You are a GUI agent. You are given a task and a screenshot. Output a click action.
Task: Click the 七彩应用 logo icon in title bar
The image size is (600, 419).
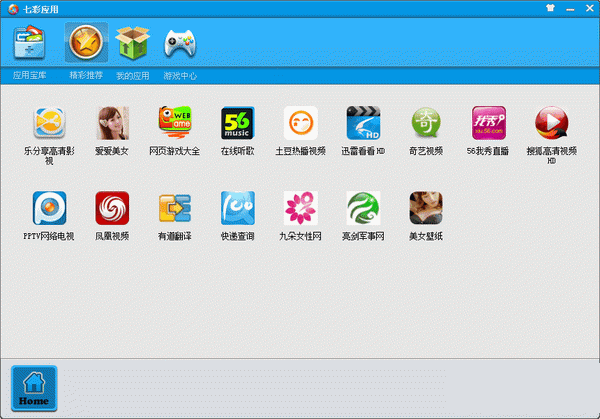point(13,9)
